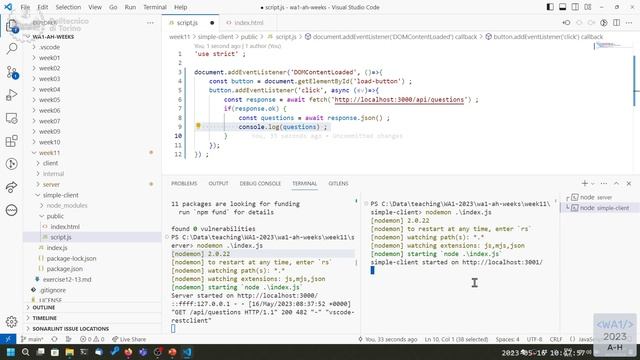
Task: Toggle Primary Side Bar layout button
Action: coord(550,7)
